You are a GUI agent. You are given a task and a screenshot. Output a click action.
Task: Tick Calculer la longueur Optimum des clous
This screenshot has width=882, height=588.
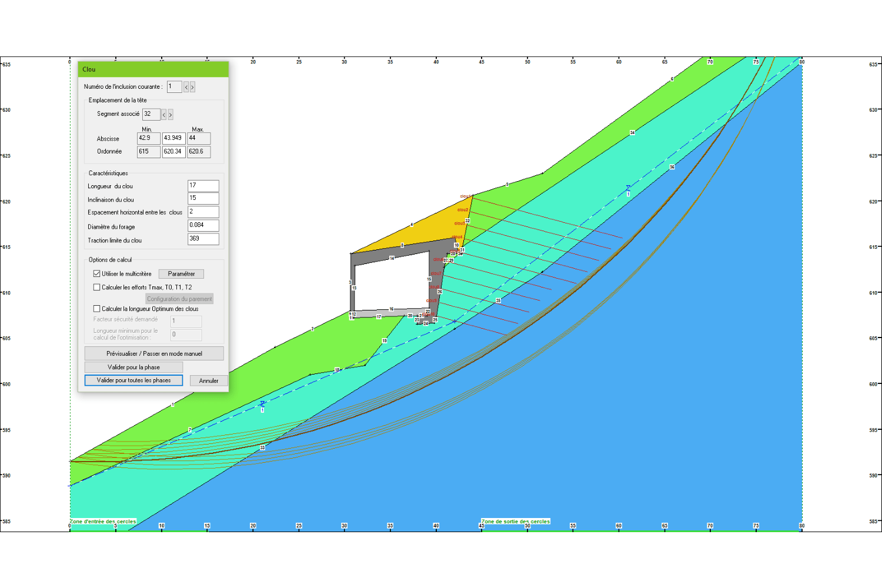tap(97, 309)
